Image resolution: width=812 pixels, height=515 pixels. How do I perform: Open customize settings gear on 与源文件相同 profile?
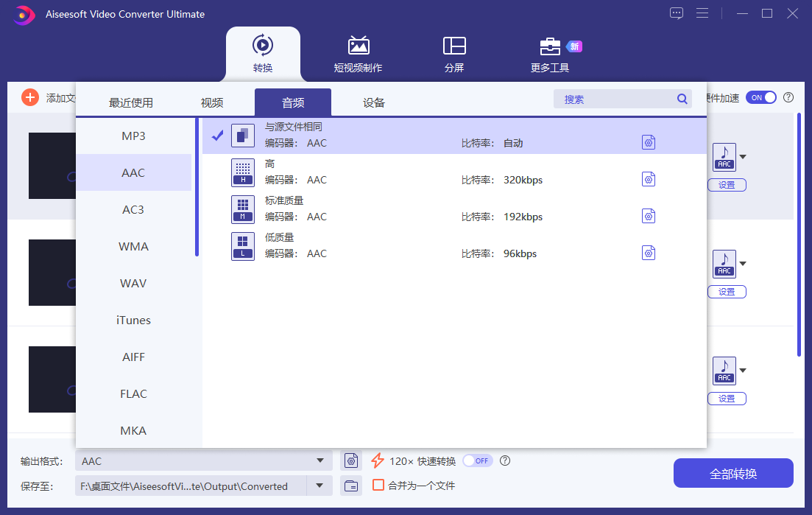[x=649, y=141]
